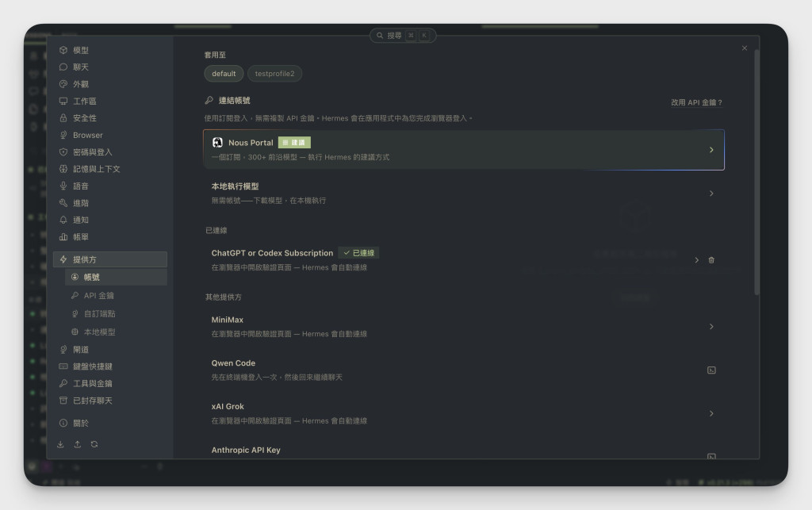Viewport: 812px width, 510px height.
Task: Click the 其他提供方 section label
Action: [x=223, y=297]
